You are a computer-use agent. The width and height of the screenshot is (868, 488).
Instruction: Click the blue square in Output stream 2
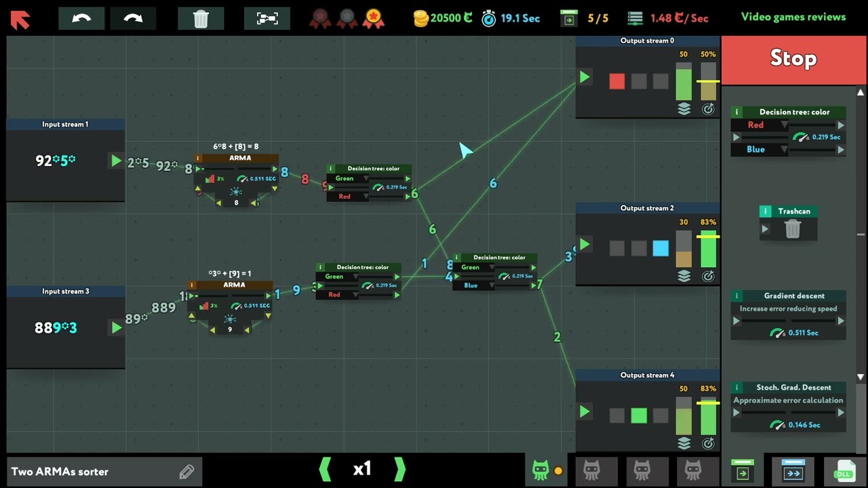(x=660, y=249)
